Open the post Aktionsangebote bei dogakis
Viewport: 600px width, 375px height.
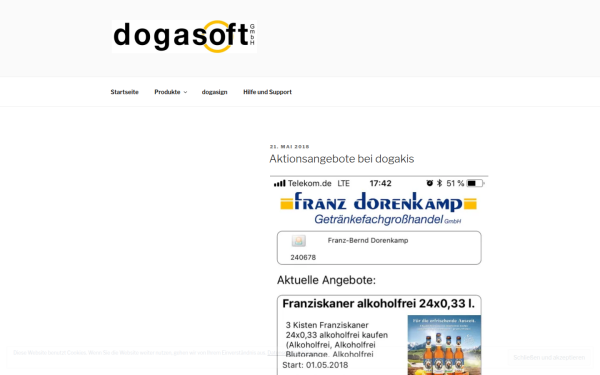(x=342, y=159)
